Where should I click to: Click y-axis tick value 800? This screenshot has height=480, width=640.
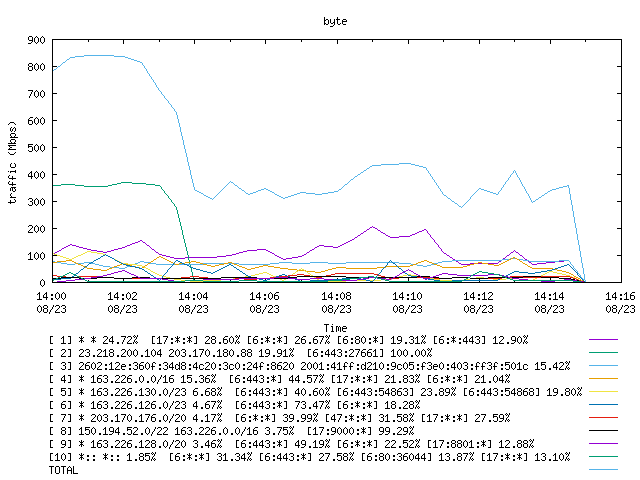point(36,67)
